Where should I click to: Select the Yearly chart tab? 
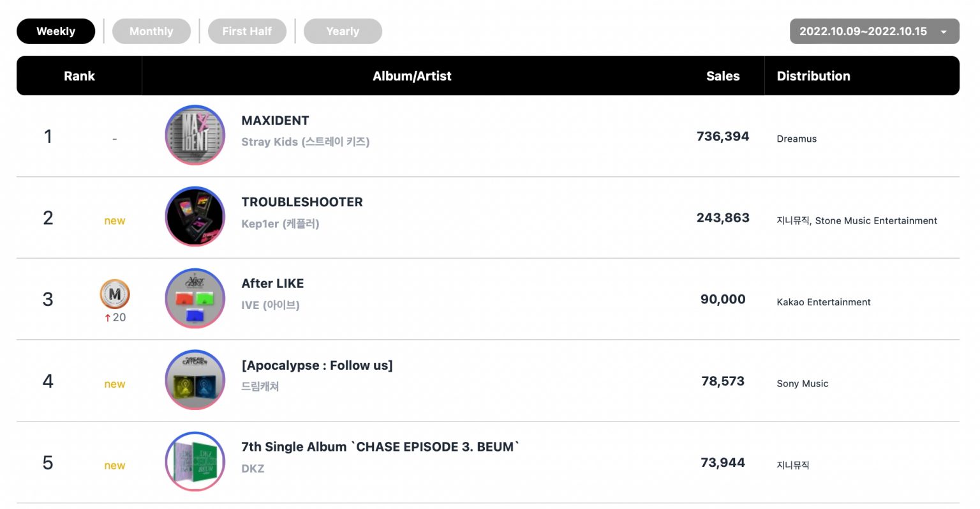click(x=343, y=31)
